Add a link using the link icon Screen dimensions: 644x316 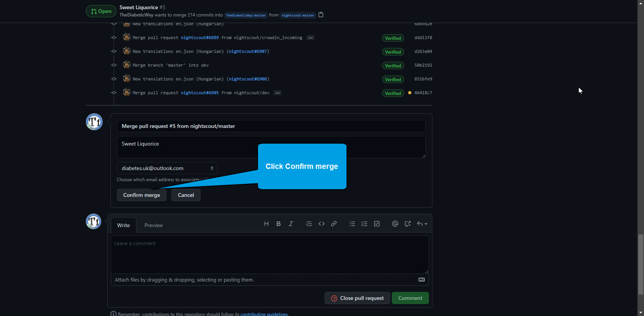tap(334, 224)
